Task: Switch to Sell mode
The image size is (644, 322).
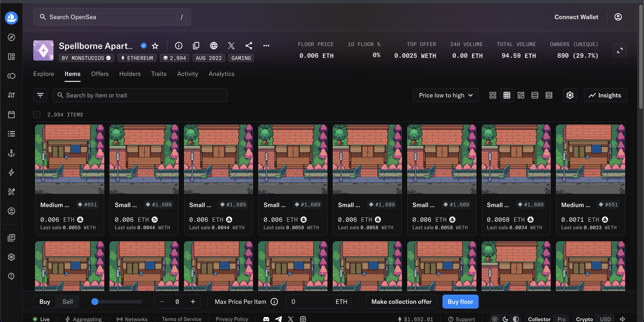Action: (x=67, y=301)
